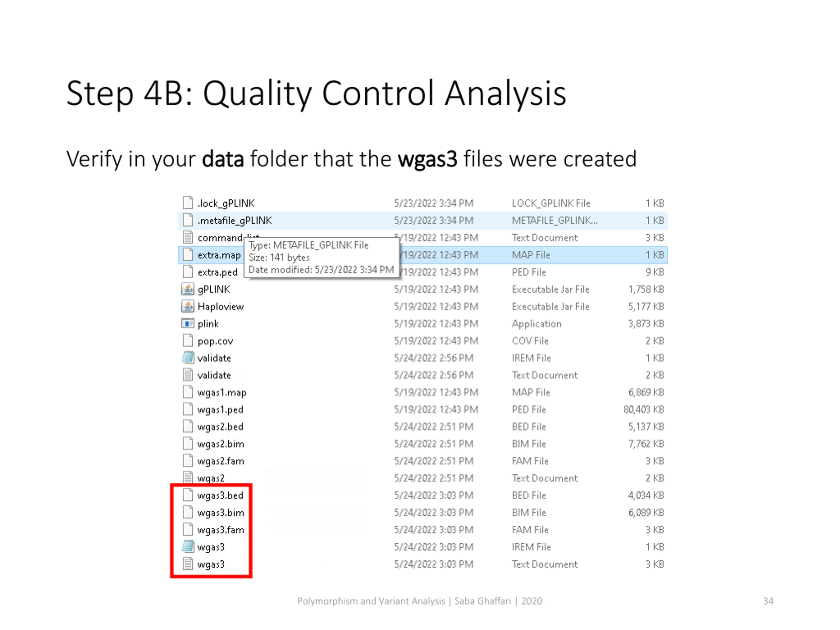Screen dimensions: 840x630
Task: Select the plink application name
Action: pos(208,324)
